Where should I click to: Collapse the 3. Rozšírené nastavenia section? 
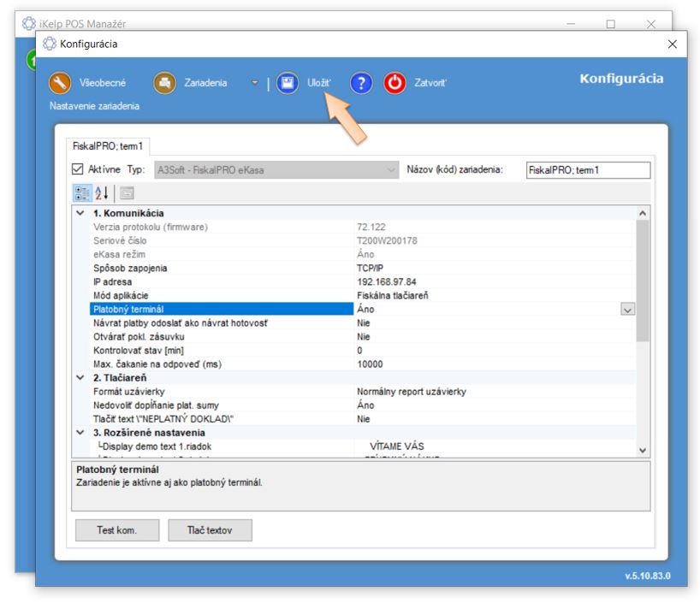point(80,433)
